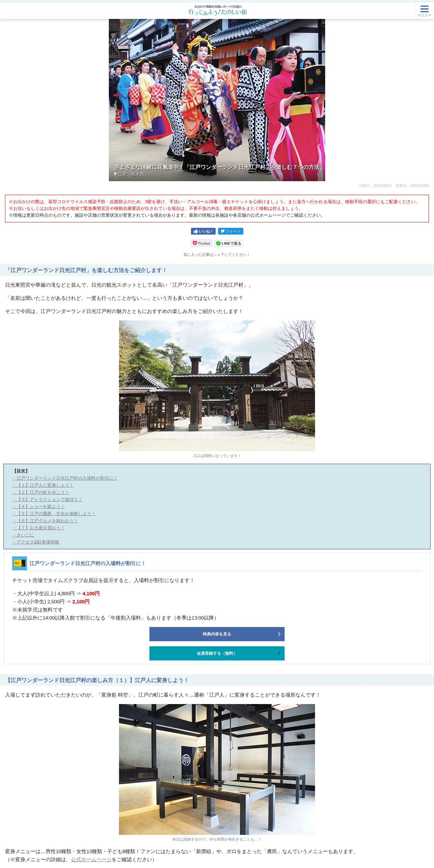The image size is (434, 868).
Task: Click the 特典内容を見る button
Action: pyautogui.click(x=217, y=634)
